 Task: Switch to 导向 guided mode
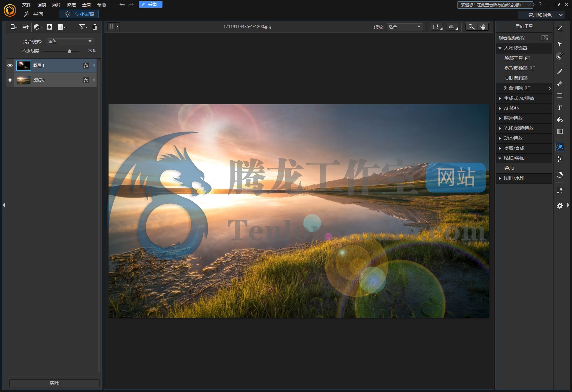click(34, 14)
